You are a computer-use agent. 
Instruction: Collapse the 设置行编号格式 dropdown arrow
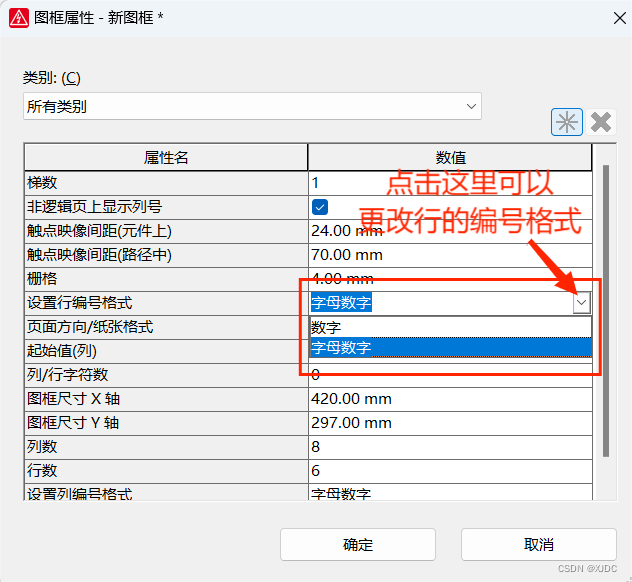582,303
